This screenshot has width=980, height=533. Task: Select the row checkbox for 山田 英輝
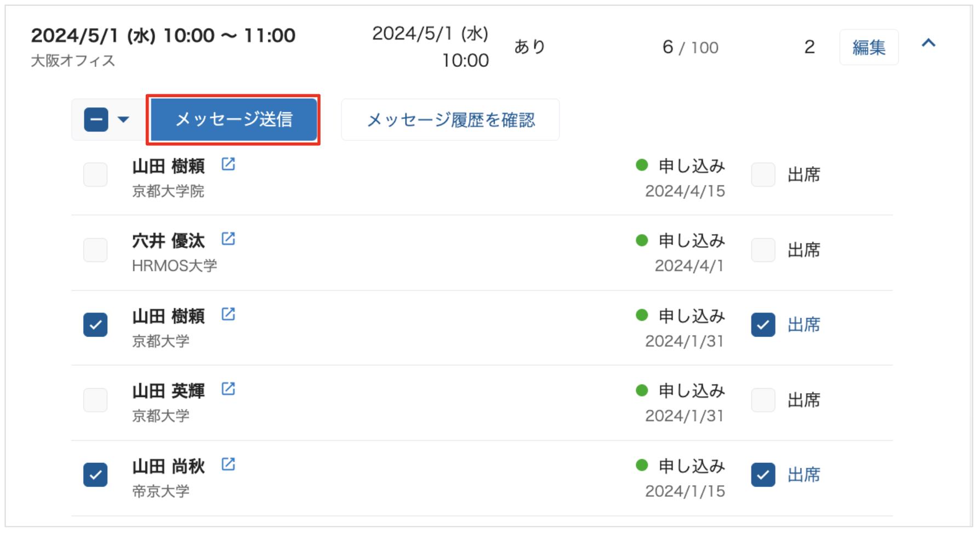pos(95,400)
